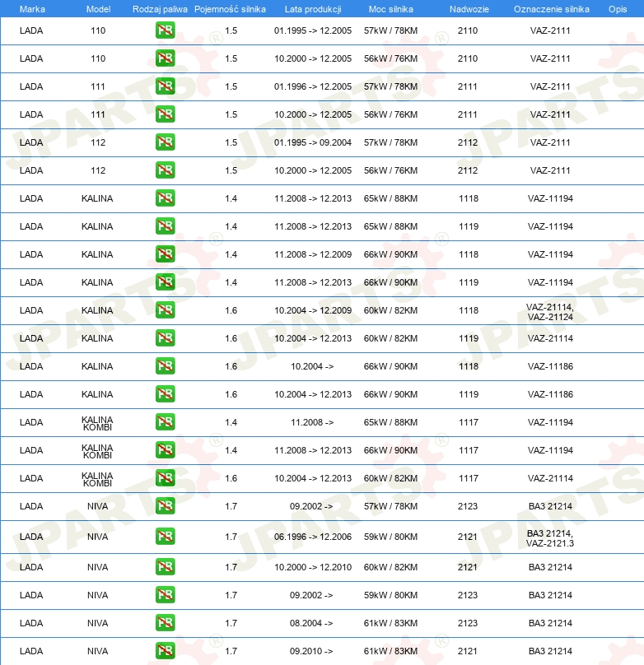Click the date cell 09.2010 ->

[311, 652]
